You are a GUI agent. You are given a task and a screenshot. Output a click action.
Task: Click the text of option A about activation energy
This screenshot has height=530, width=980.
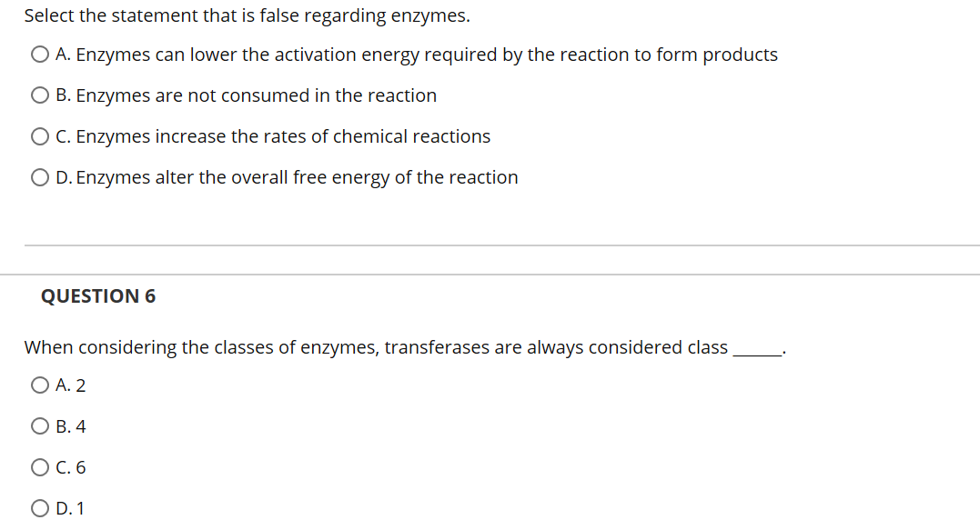point(416,55)
